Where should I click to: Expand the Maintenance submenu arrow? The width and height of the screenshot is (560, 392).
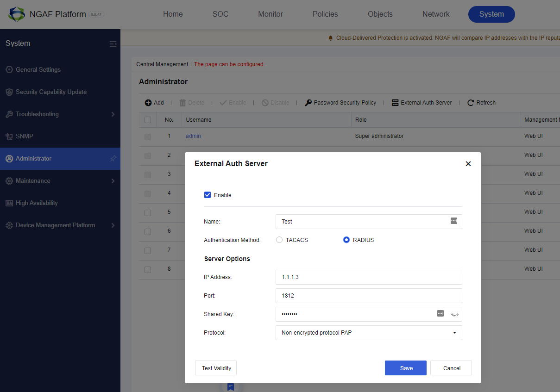click(113, 180)
